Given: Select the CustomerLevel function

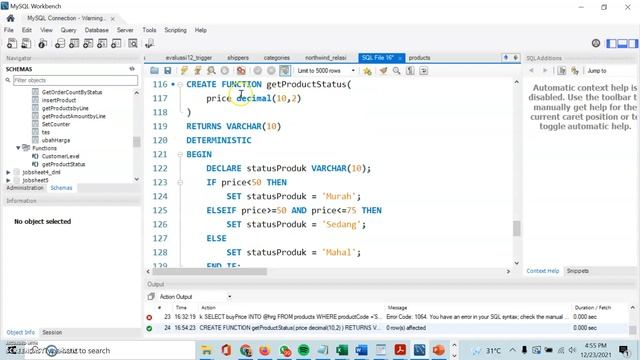Looking at the screenshot, I should coord(60,156).
